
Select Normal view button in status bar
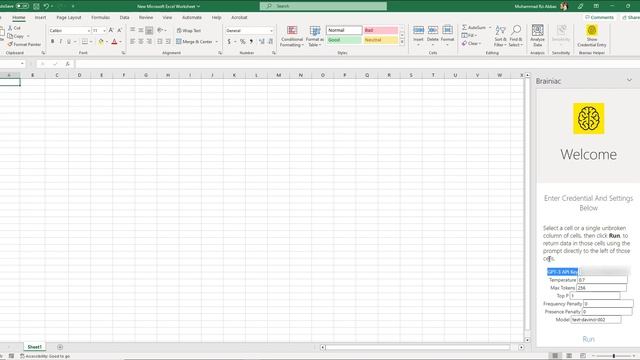555,356
